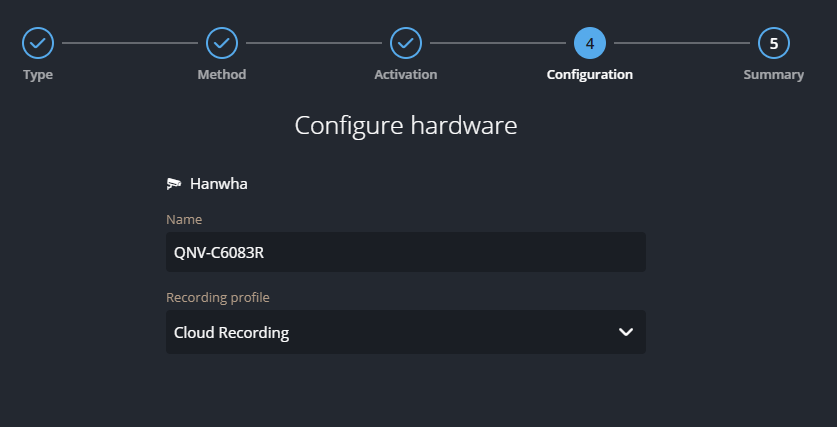The height and width of the screenshot is (427, 837).
Task: Click the step 5 circle
Action: (773, 43)
